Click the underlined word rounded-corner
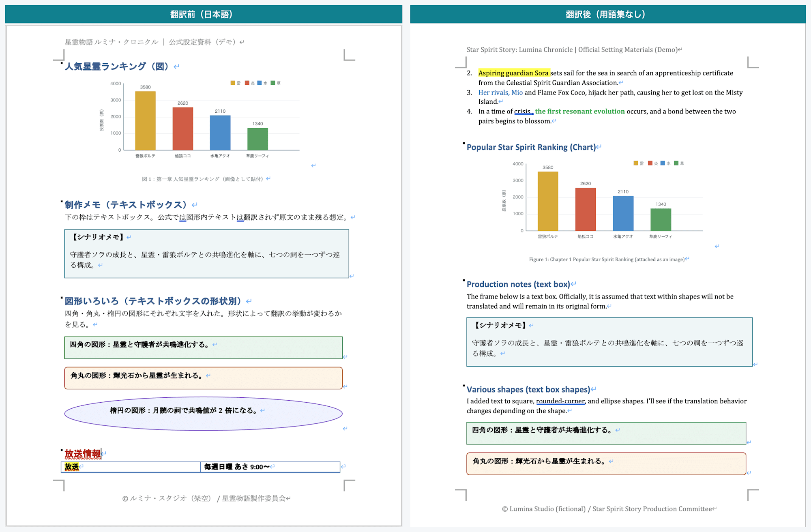The image size is (811, 532). (x=560, y=401)
